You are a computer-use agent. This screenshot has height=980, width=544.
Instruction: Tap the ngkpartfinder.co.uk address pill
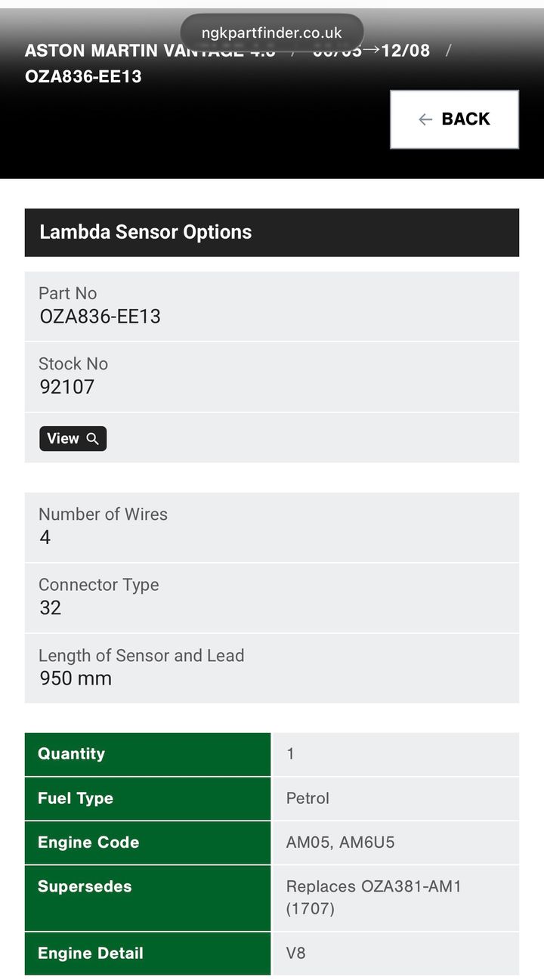[x=272, y=33]
